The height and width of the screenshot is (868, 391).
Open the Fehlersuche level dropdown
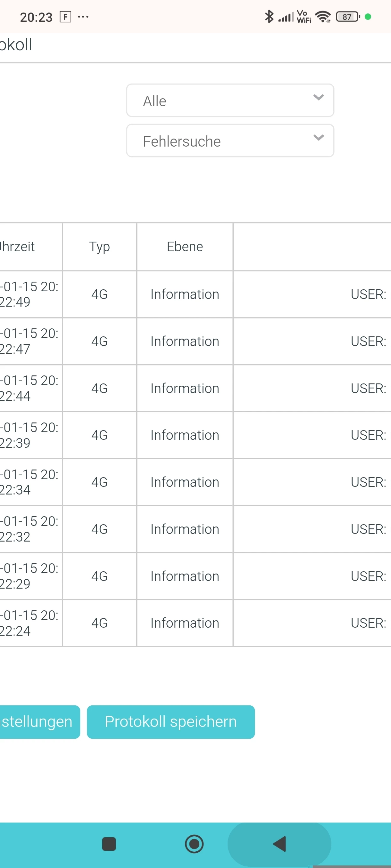point(230,141)
